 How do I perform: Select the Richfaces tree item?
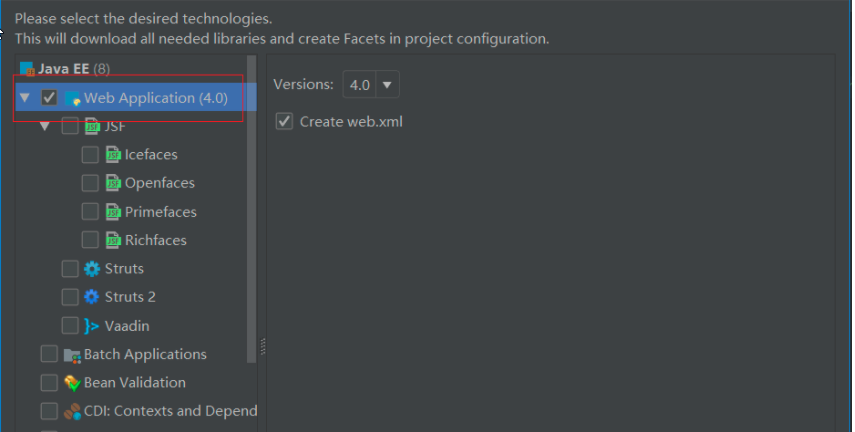[155, 240]
